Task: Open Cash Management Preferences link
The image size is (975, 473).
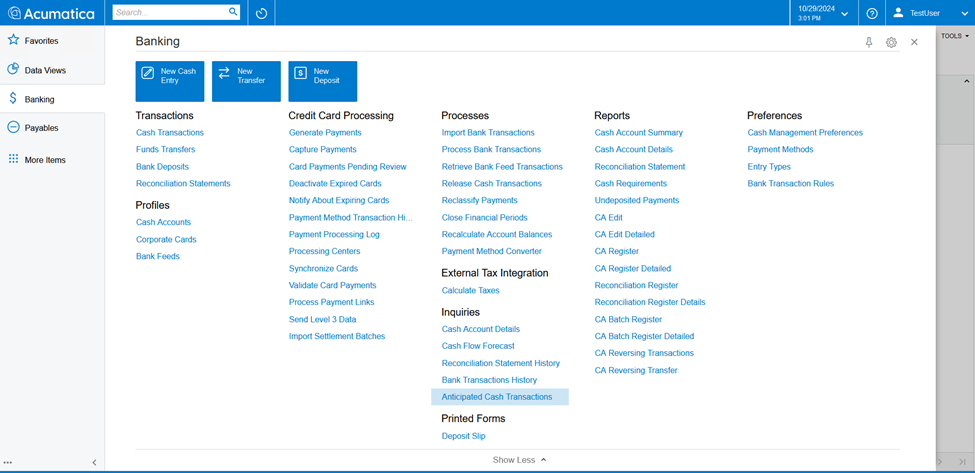Action: (805, 132)
